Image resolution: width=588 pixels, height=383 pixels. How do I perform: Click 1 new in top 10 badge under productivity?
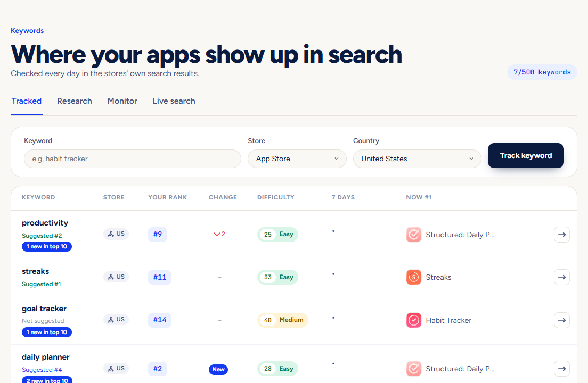47,247
